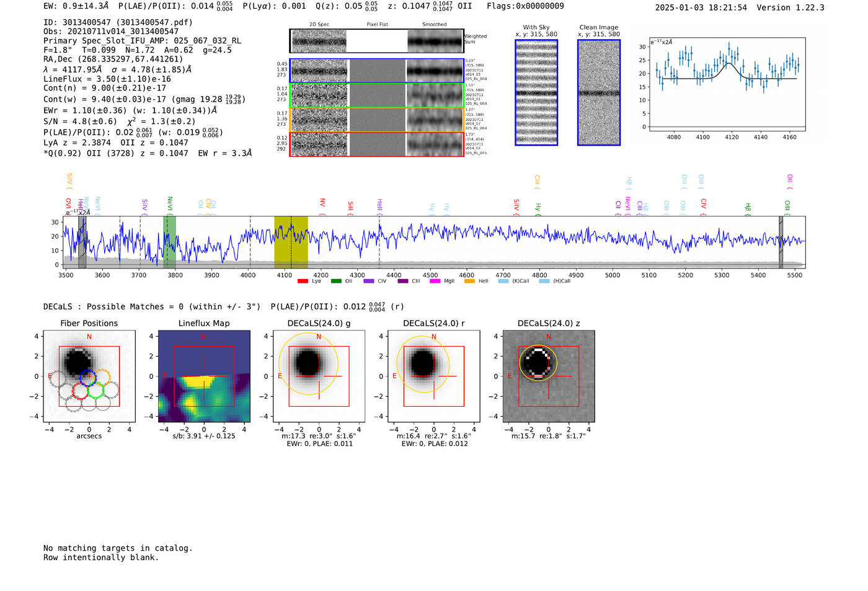Click the red Lyα legend swatch
Viewport: 868px width, 591px height.
point(303,282)
